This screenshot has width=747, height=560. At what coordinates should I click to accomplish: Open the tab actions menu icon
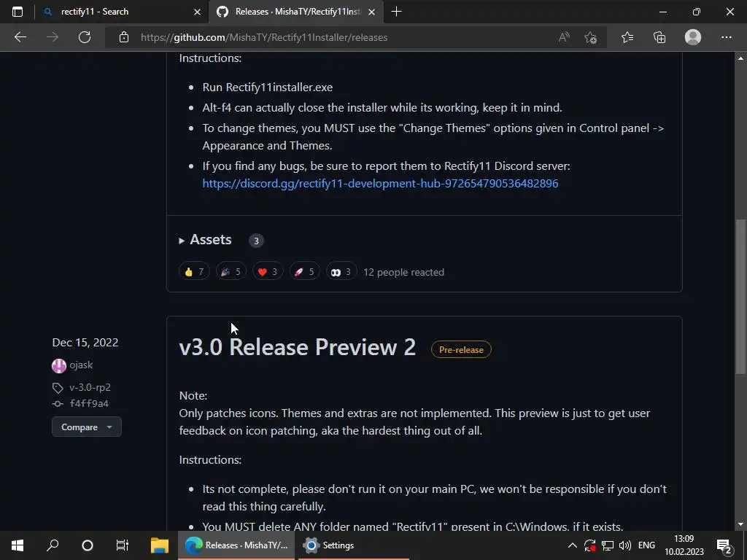tap(18, 12)
